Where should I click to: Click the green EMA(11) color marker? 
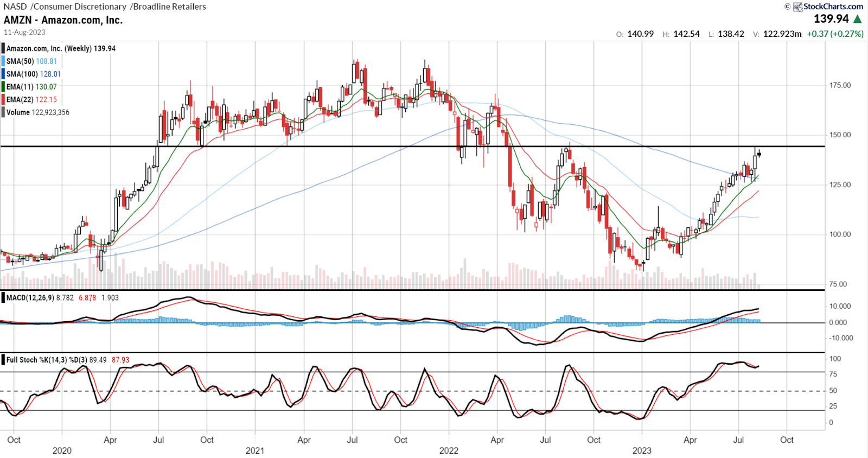point(3,87)
